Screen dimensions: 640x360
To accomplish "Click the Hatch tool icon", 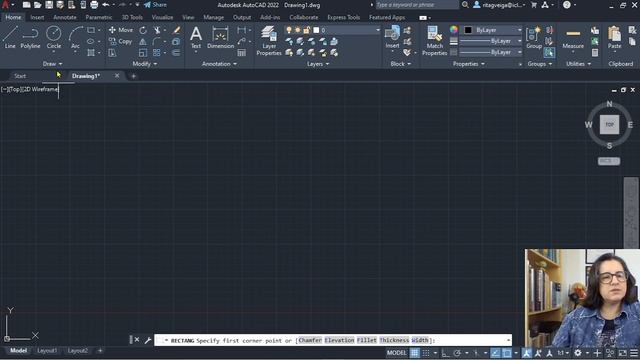I will (91, 53).
